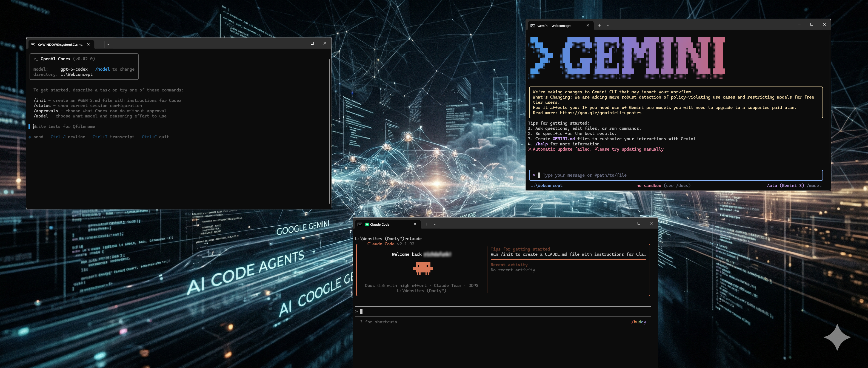This screenshot has height=368, width=868.
Task: Click the Gemini sparkle logo on desktop
Action: (x=837, y=337)
